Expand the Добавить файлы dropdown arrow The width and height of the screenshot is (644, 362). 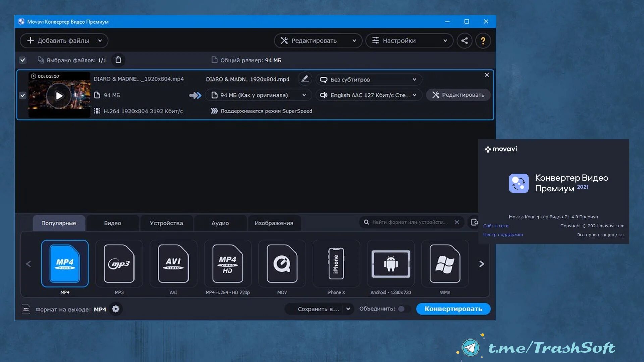tap(100, 41)
